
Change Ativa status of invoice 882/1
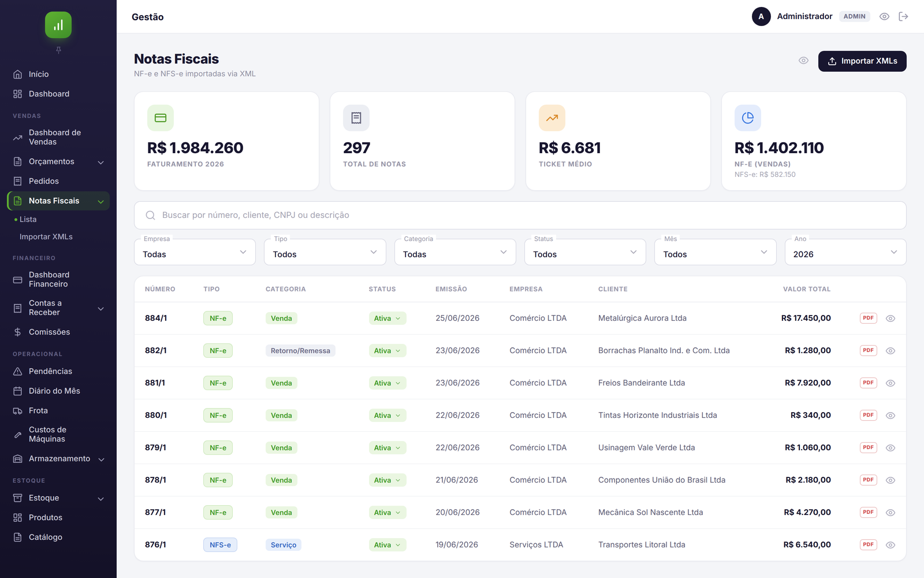tap(388, 351)
